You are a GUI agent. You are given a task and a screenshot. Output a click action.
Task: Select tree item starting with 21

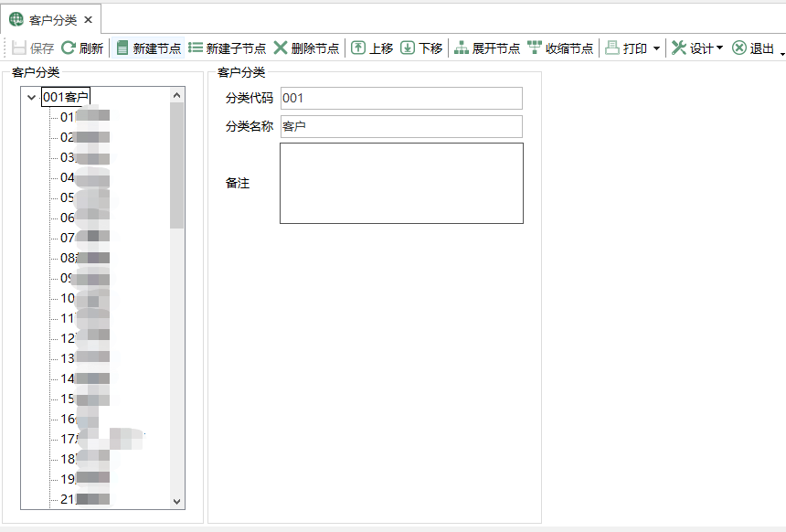tap(85, 499)
